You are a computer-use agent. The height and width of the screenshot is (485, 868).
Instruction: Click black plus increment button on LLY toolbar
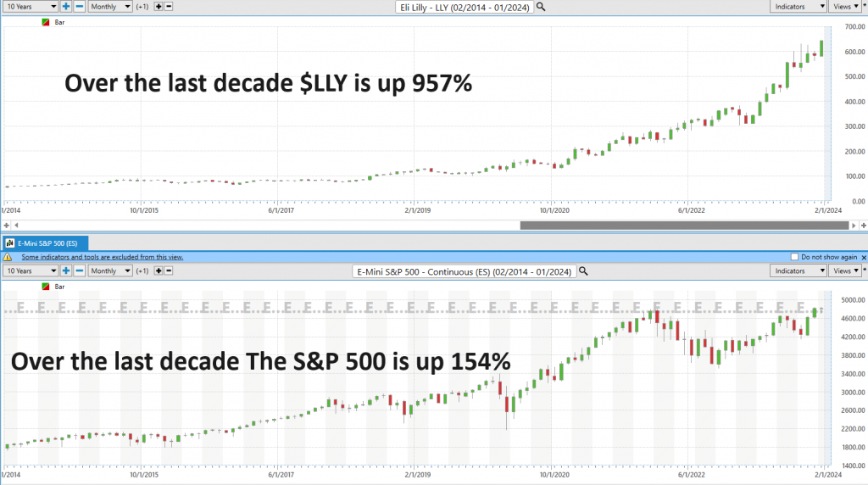coord(159,7)
